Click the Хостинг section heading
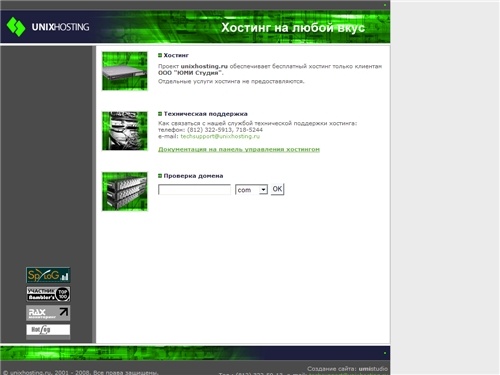500x375 pixels. 176,55
